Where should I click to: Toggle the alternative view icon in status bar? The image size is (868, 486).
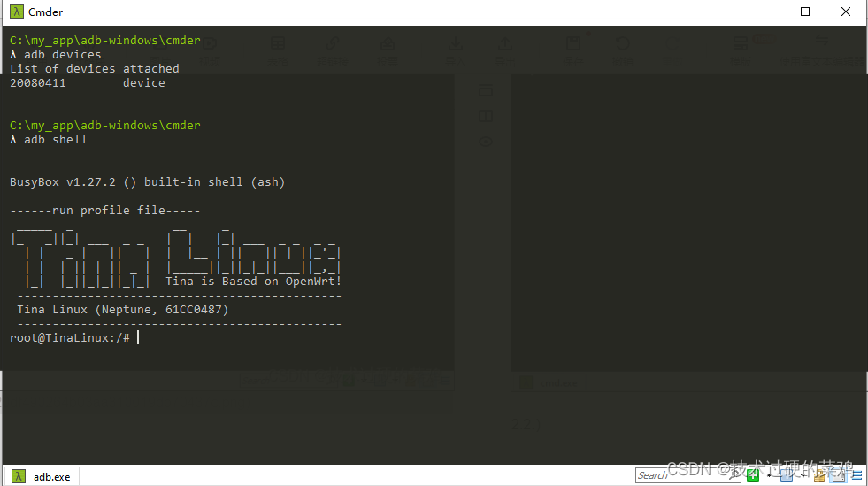838,475
